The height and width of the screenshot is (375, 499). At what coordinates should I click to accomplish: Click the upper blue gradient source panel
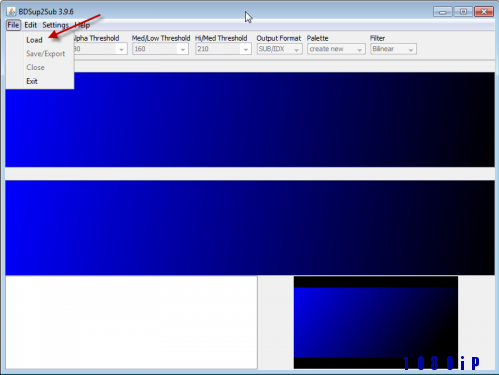(250, 119)
